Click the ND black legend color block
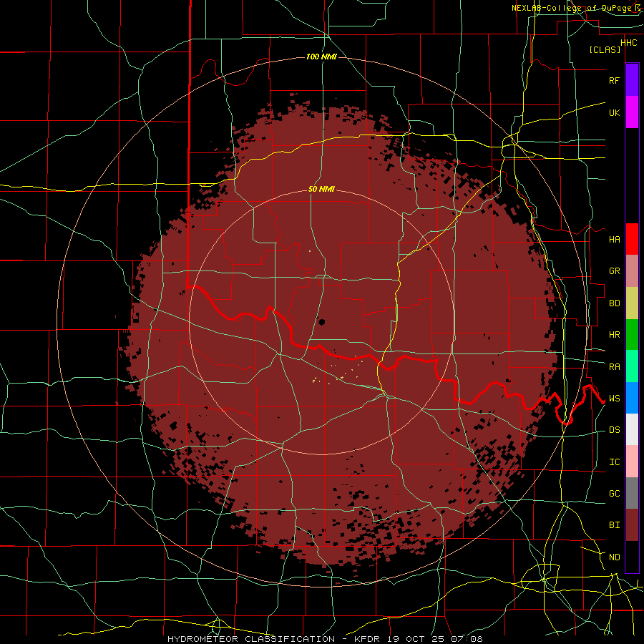Screen dimensions: 644x644 pyautogui.click(x=632, y=557)
